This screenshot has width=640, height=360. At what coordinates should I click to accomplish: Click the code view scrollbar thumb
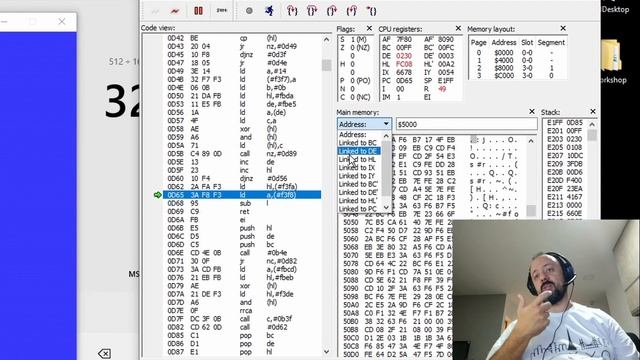326,65
